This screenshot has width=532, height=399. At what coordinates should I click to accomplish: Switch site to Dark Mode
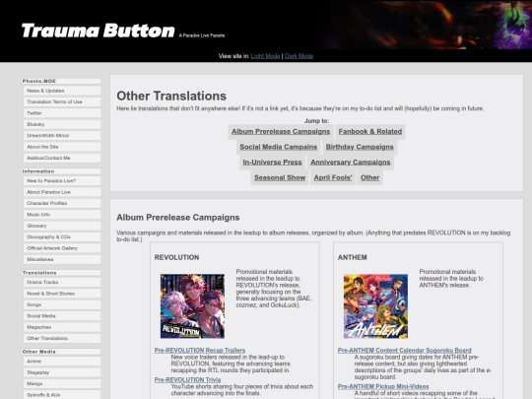[299, 56]
